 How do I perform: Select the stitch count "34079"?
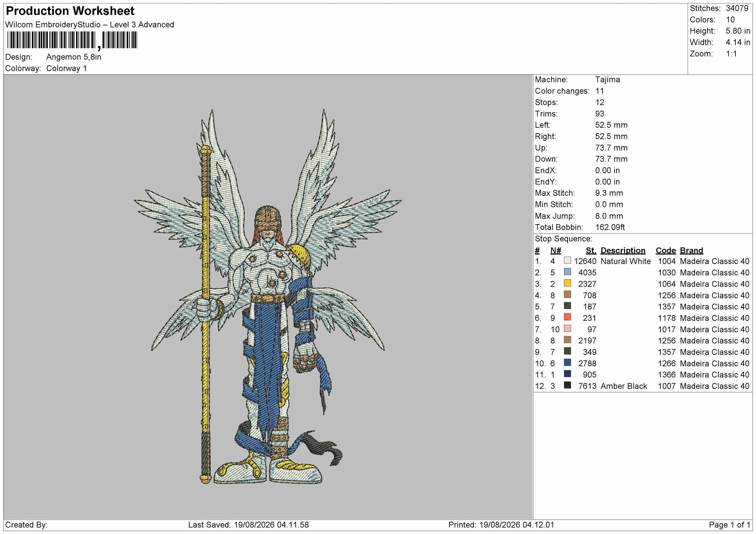click(x=737, y=8)
